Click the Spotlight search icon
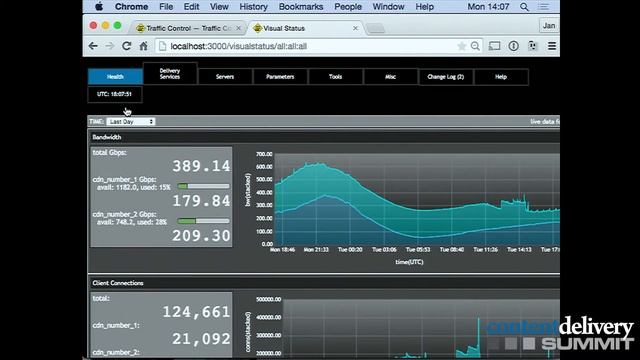 pyautogui.click(x=524, y=7)
